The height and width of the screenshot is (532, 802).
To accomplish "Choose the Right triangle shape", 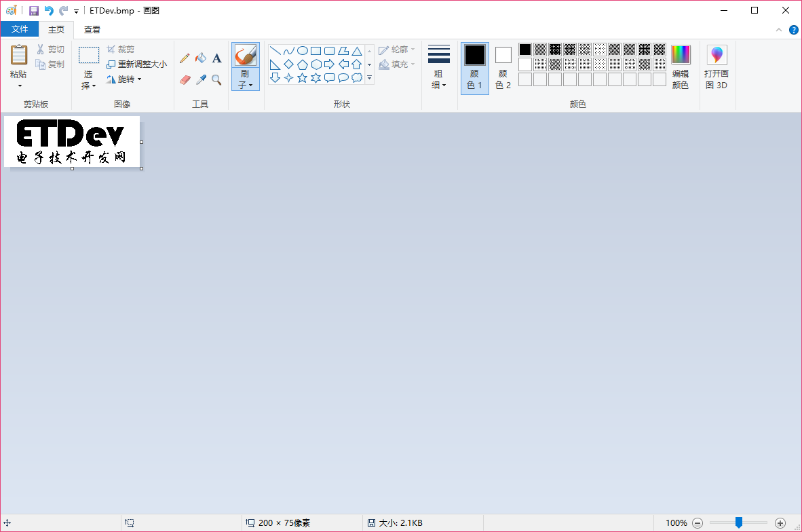I will pos(275,64).
